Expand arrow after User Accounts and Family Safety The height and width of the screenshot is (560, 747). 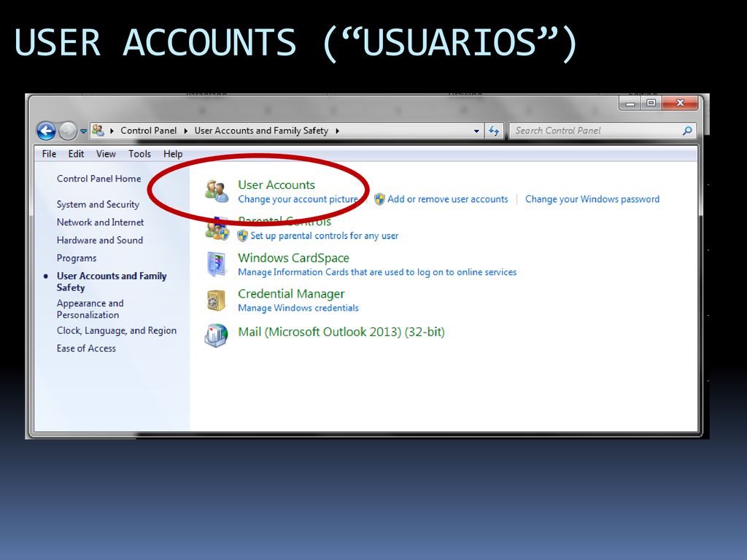pos(337,131)
